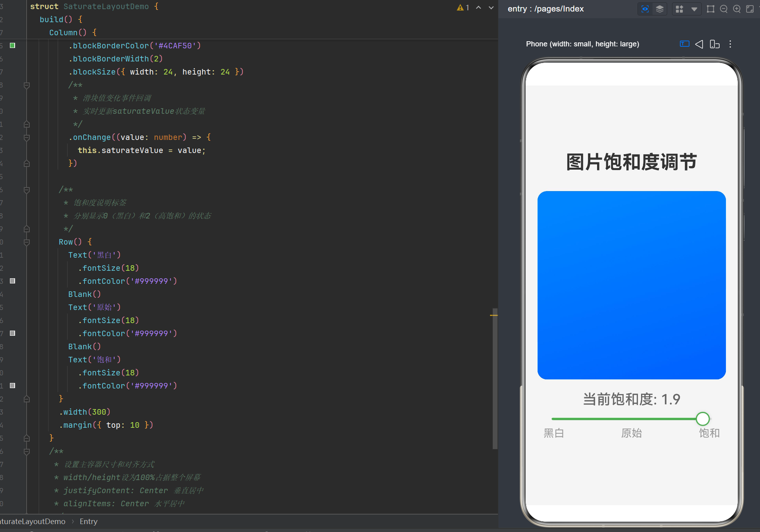The image size is (760, 532).
Task: Click the blue text-frame icon above the phone
Action: point(685,44)
